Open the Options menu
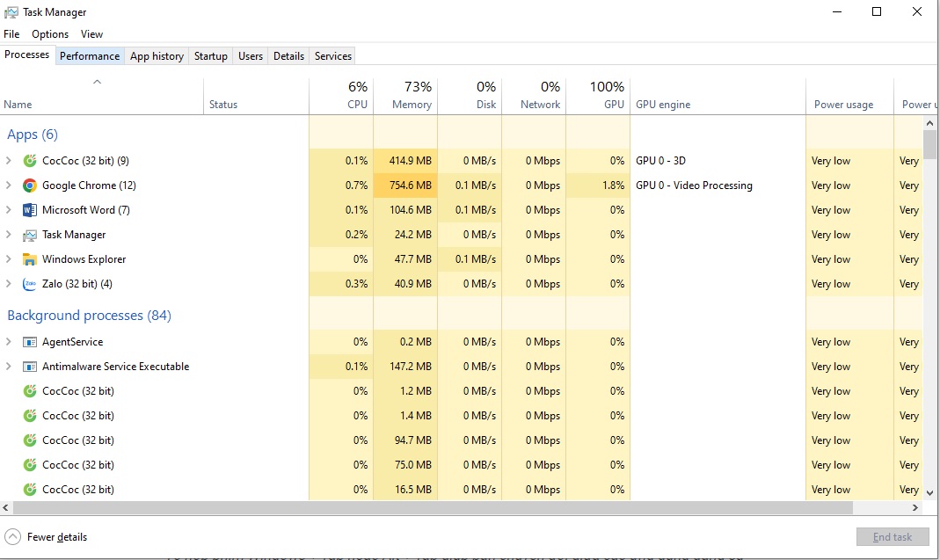 point(50,34)
